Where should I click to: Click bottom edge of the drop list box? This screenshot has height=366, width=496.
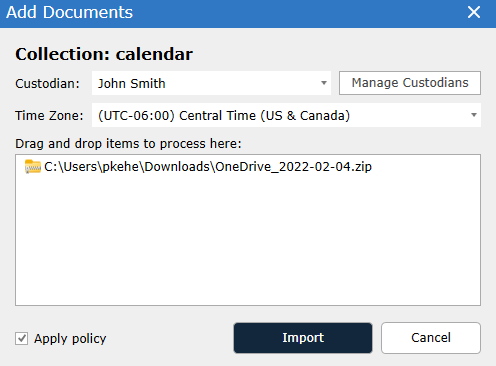(x=248, y=305)
